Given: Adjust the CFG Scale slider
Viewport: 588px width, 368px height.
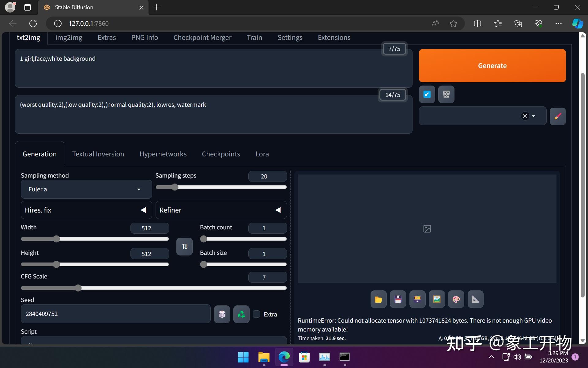Looking at the screenshot, I should point(78,288).
